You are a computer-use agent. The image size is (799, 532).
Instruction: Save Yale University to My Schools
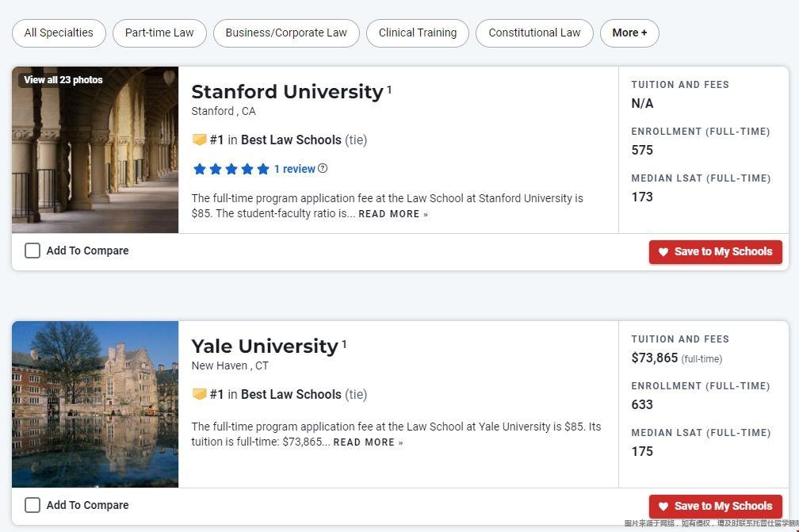coord(716,506)
